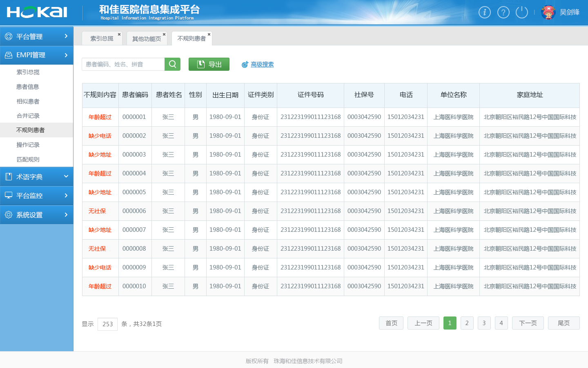Jump to 尾页 last page
The width and height of the screenshot is (588, 368).
(x=564, y=323)
